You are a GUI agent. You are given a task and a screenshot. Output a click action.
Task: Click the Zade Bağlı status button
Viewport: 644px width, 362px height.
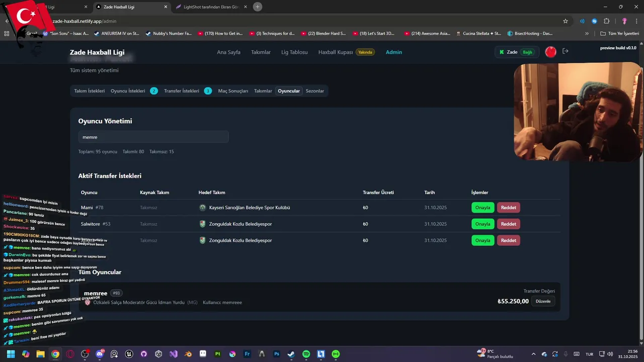pyautogui.click(x=517, y=52)
